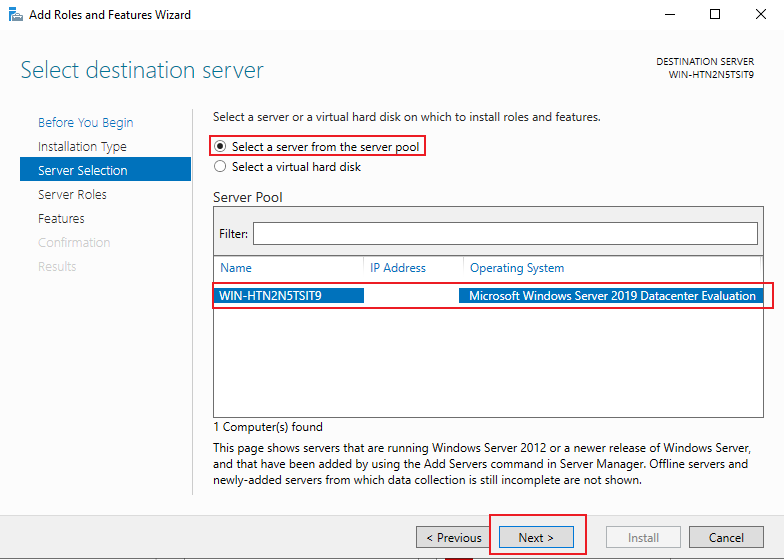Screen dimensions: 784x560
Task: Click the Previous button
Action: point(454,538)
